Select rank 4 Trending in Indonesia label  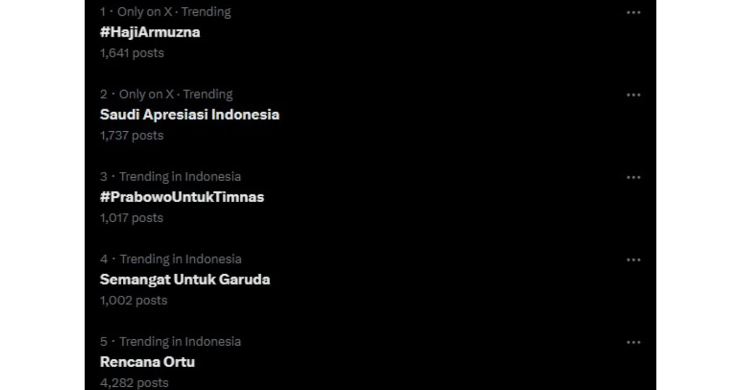click(x=180, y=259)
